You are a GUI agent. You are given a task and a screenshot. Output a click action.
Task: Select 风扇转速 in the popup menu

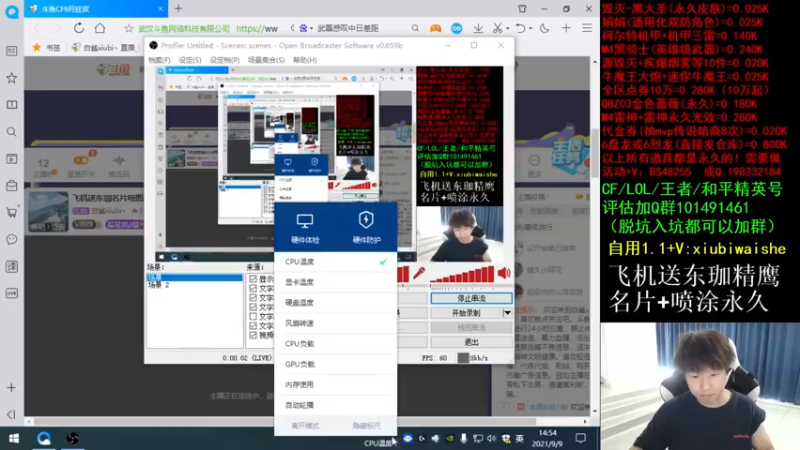click(x=335, y=323)
